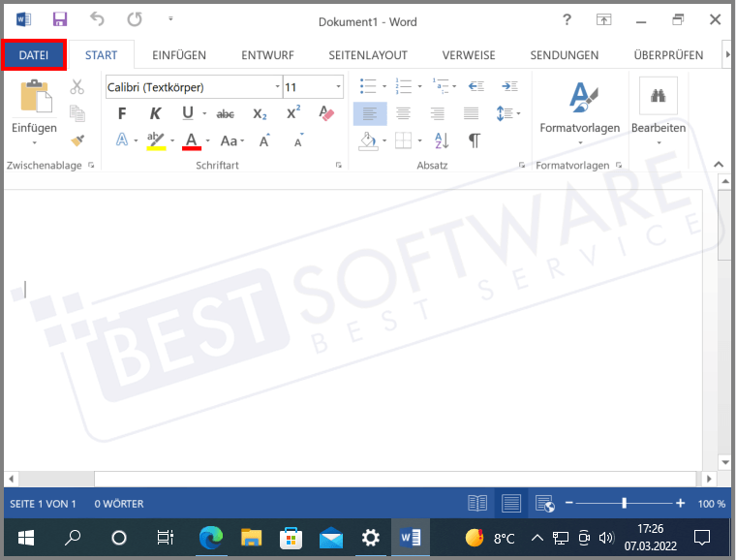Image resolution: width=736 pixels, height=560 pixels.
Task: Toggle Italic formatting (K)
Action: (x=153, y=113)
